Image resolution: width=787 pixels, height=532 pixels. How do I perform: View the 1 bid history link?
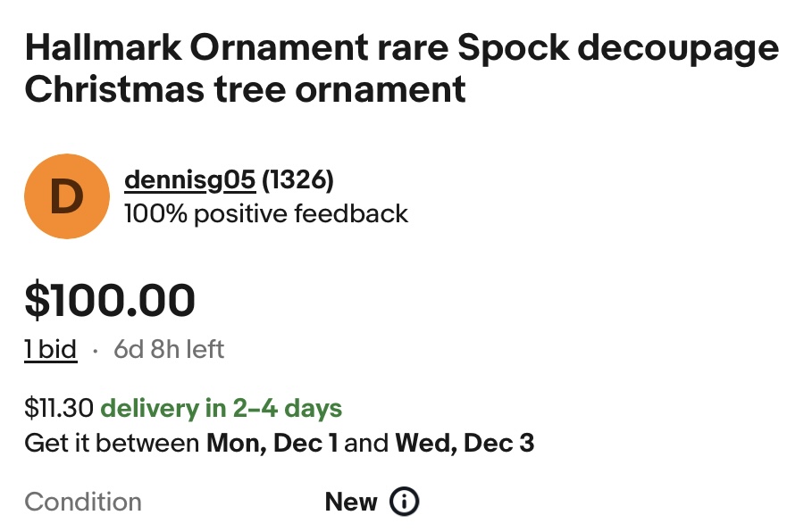[x=51, y=349]
